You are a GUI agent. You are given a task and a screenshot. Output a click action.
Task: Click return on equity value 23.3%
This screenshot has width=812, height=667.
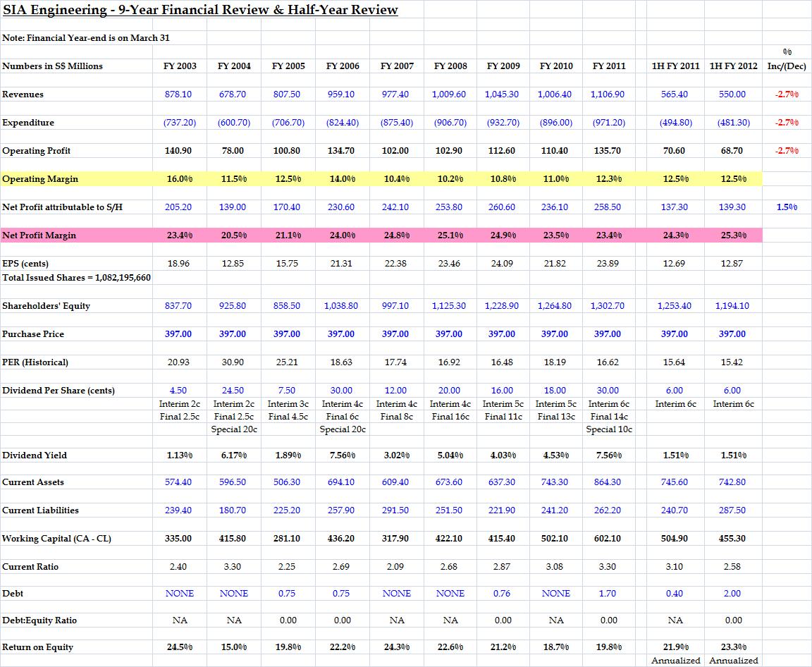click(734, 647)
